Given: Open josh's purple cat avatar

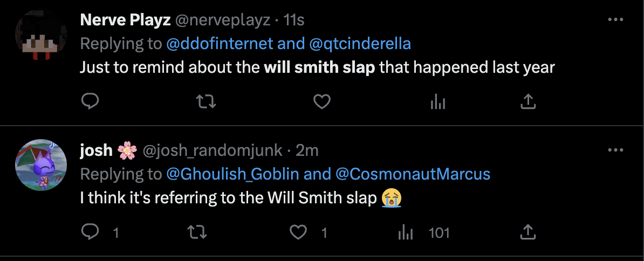Looking at the screenshot, I should click(41, 165).
